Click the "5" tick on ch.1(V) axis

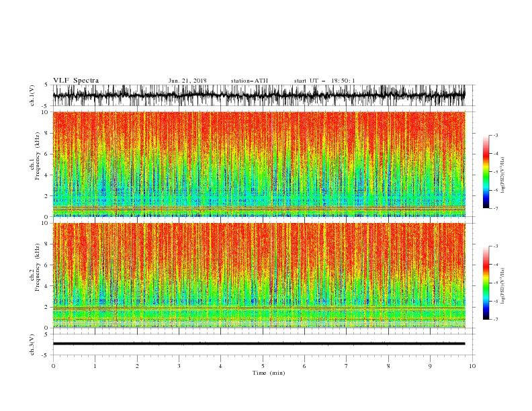(x=46, y=85)
